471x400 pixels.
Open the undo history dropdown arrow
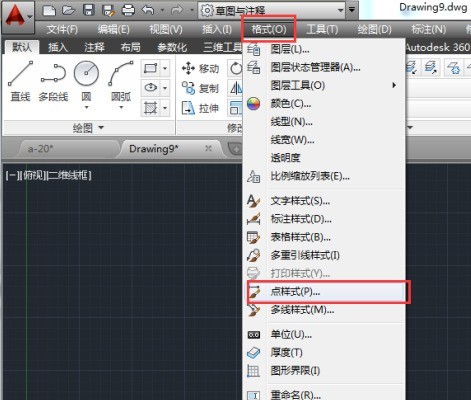click(163, 10)
